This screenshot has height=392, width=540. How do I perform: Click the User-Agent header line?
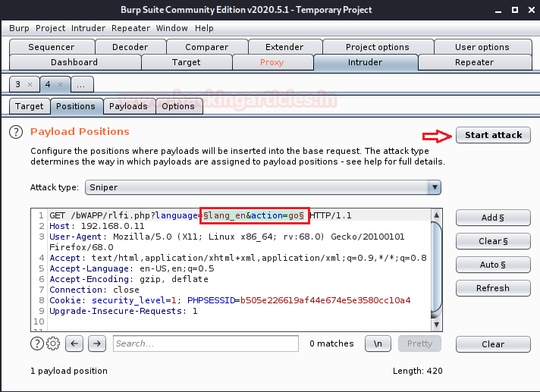pos(227,242)
